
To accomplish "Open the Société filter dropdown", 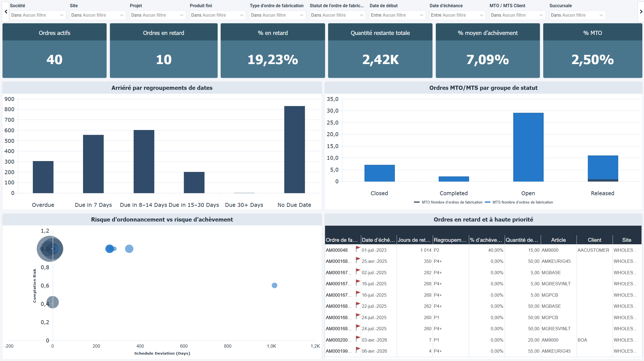I will click(38, 15).
